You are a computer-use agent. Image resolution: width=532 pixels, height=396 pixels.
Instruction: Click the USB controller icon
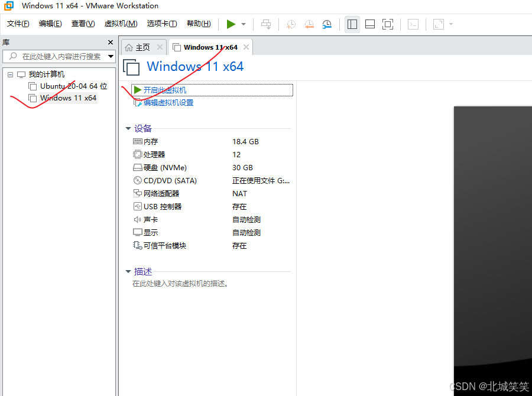click(137, 206)
